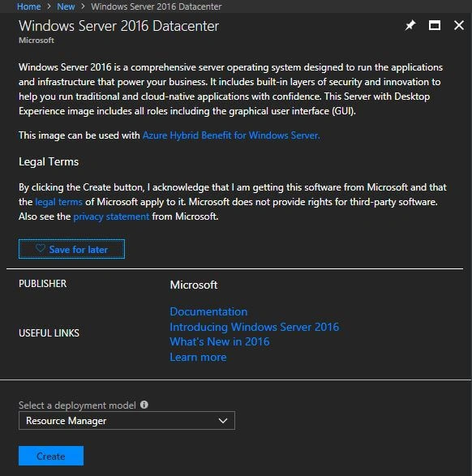
Task: Open What's New in 2016 link
Action: 220,342
